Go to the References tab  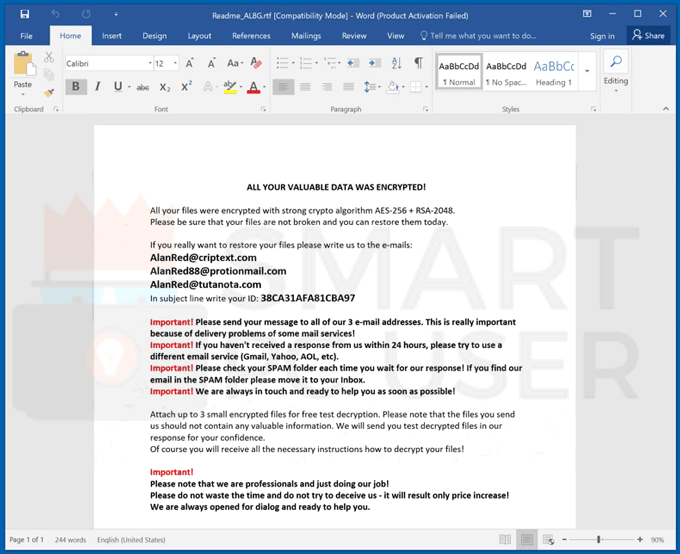pyautogui.click(x=251, y=36)
